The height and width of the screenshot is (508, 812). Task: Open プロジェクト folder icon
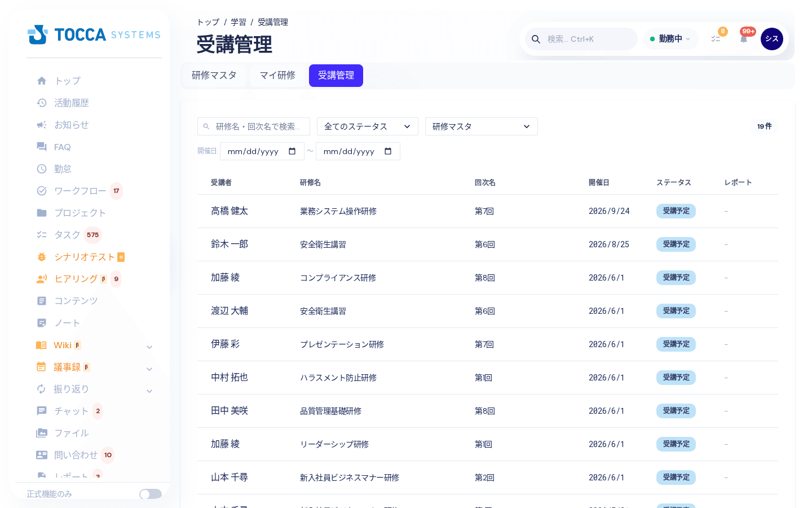tap(42, 213)
